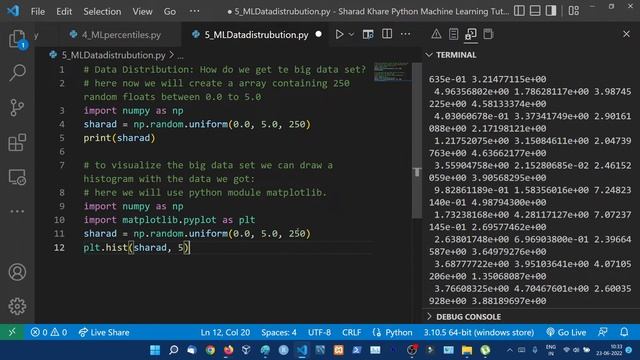Image resolution: width=640 pixels, height=360 pixels.
Task: Change indentation via Spaces: 4
Action: (279, 332)
